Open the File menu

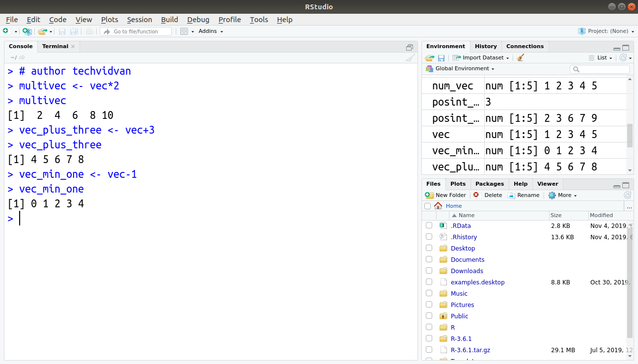click(x=12, y=20)
